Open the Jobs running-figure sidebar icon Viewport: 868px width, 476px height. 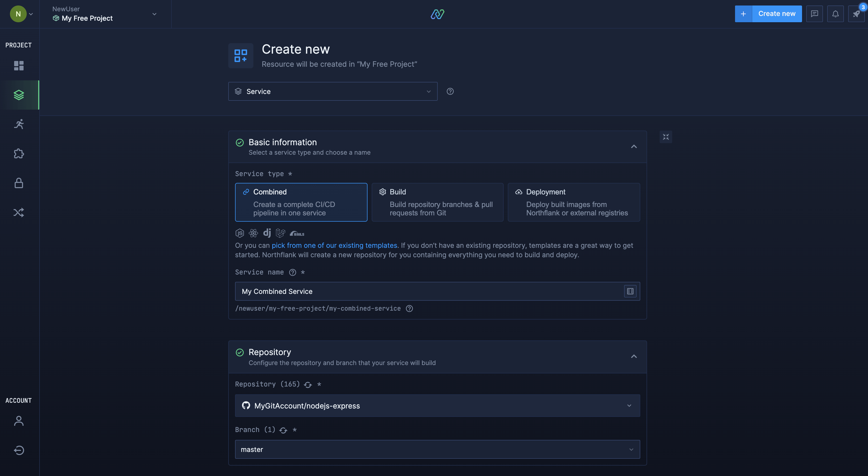pos(19,124)
